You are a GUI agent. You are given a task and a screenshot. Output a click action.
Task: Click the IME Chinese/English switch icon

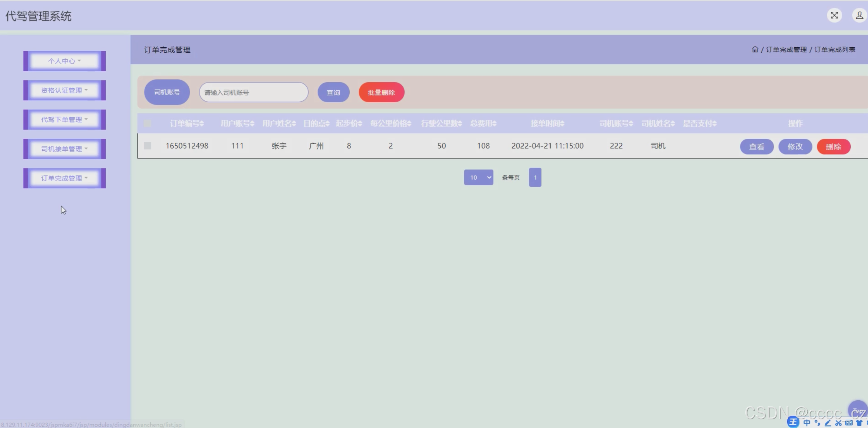807,423
